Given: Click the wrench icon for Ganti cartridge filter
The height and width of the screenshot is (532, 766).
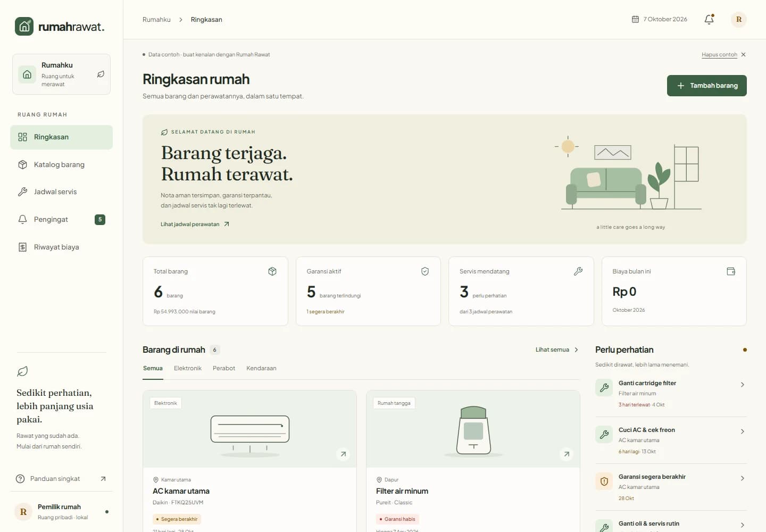Looking at the screenshot, I should (604, 388).
